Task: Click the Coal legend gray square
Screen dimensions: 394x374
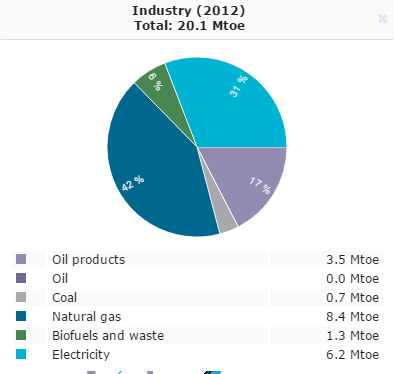Action: click(x=21, y=297)
